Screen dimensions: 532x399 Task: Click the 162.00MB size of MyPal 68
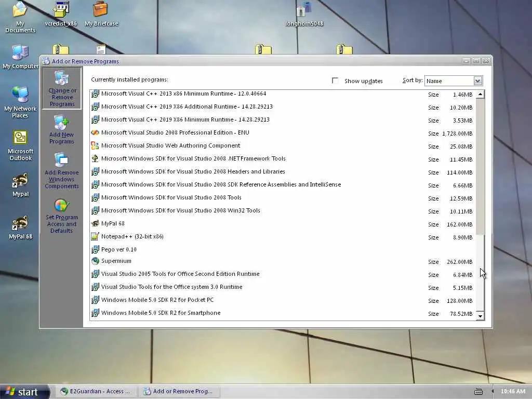point(459,224)
